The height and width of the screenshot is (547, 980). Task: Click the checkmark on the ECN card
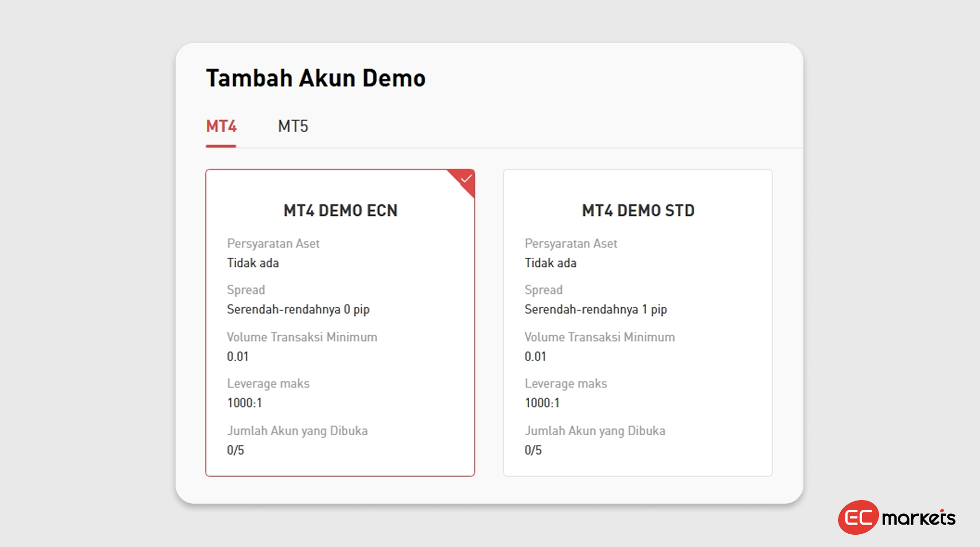click(466, 179)
